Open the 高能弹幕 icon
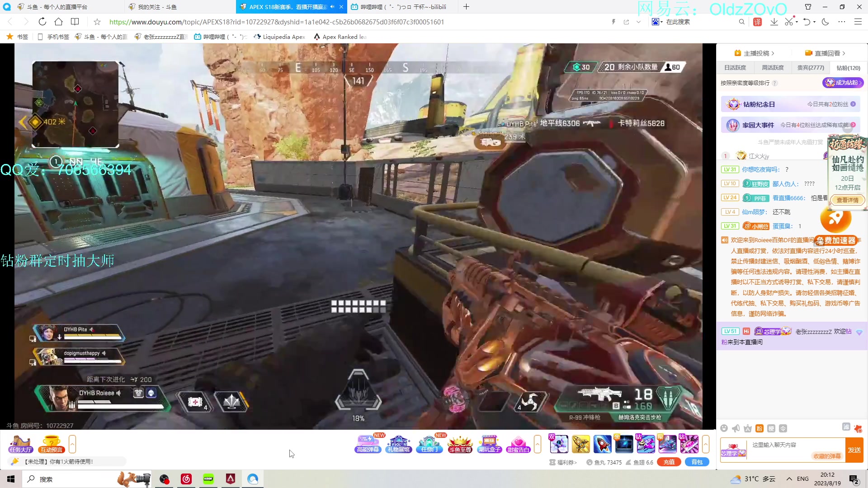The image size is (868, 488). (368, 444)
